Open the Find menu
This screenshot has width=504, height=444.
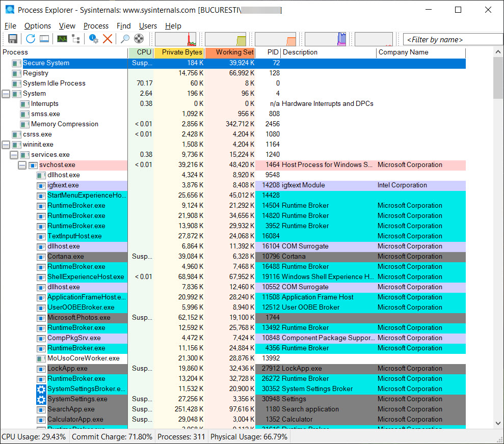point(123,26)
